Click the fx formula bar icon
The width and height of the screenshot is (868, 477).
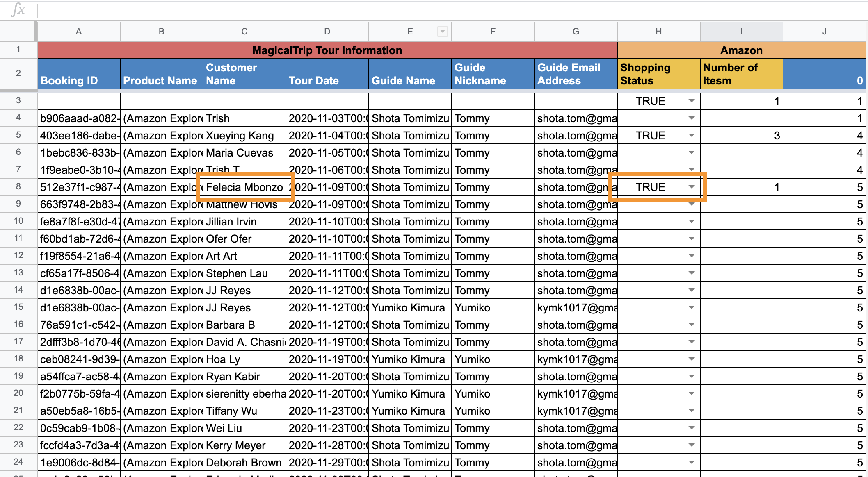(x=18, y=9)
